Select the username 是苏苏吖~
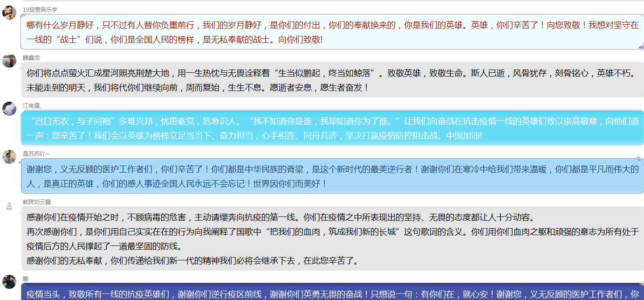The width and height of the screenshot is (644, 300). pos(36,154)
